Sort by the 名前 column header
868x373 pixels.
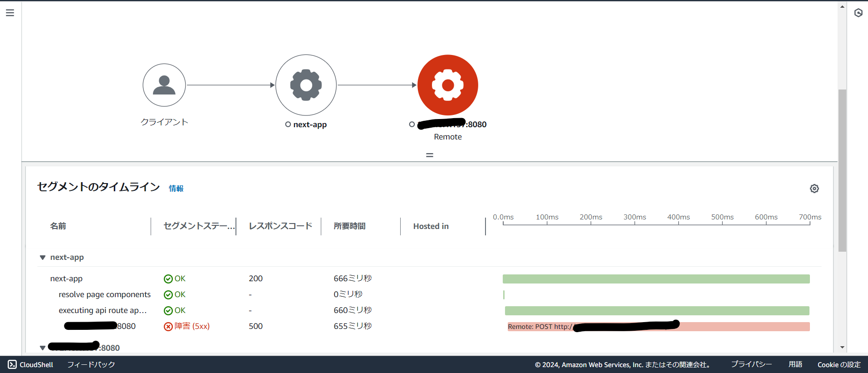point(58,226)
